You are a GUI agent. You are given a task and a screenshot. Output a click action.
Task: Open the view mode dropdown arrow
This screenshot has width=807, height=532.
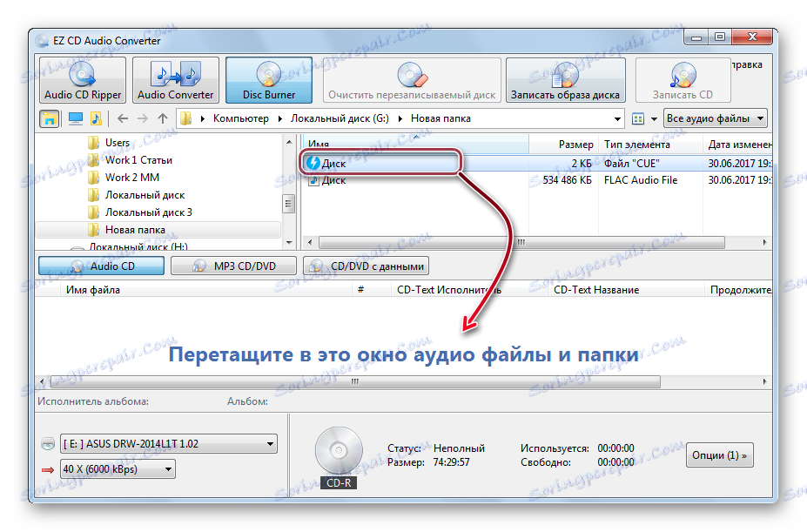pyautogui.click(x=654, y=119)
